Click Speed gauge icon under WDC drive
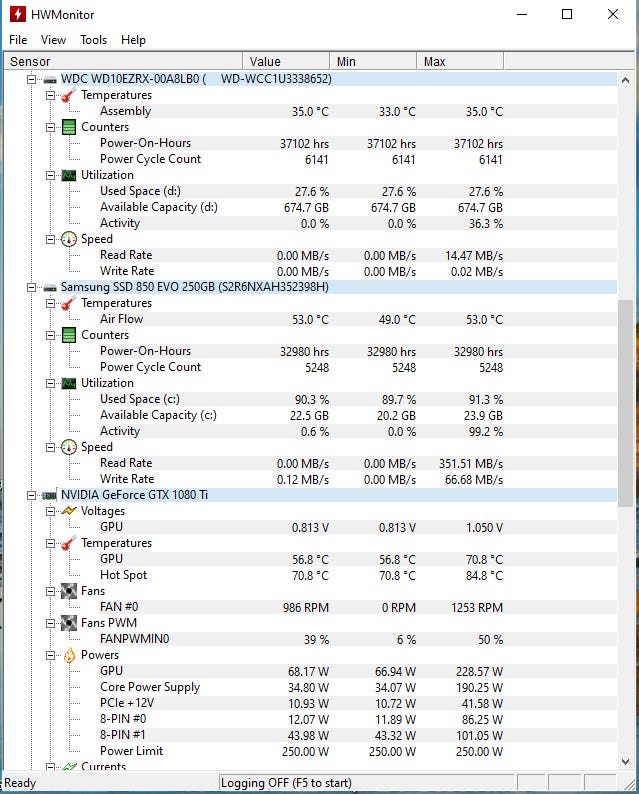 pyautogui.click(x=68, y=239)
